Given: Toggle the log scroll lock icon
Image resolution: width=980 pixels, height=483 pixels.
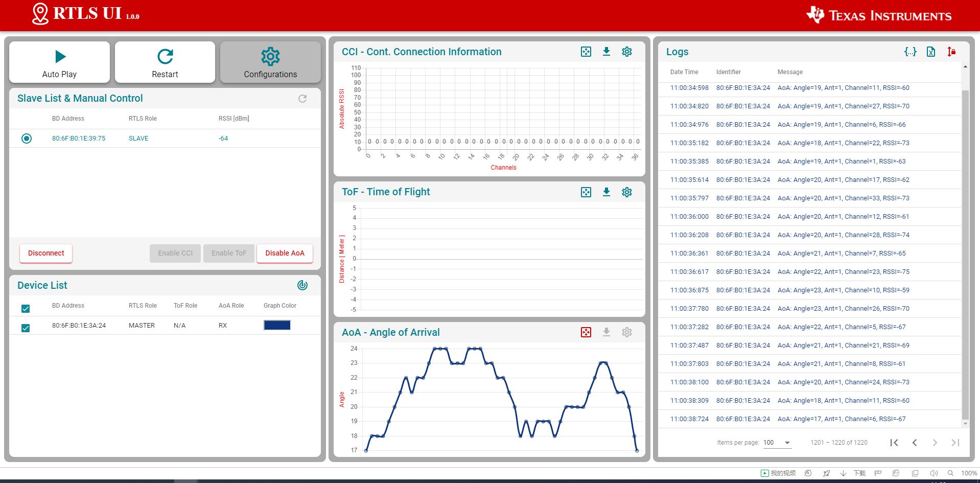Looking at the screenshot, I should tap(951, 52).
